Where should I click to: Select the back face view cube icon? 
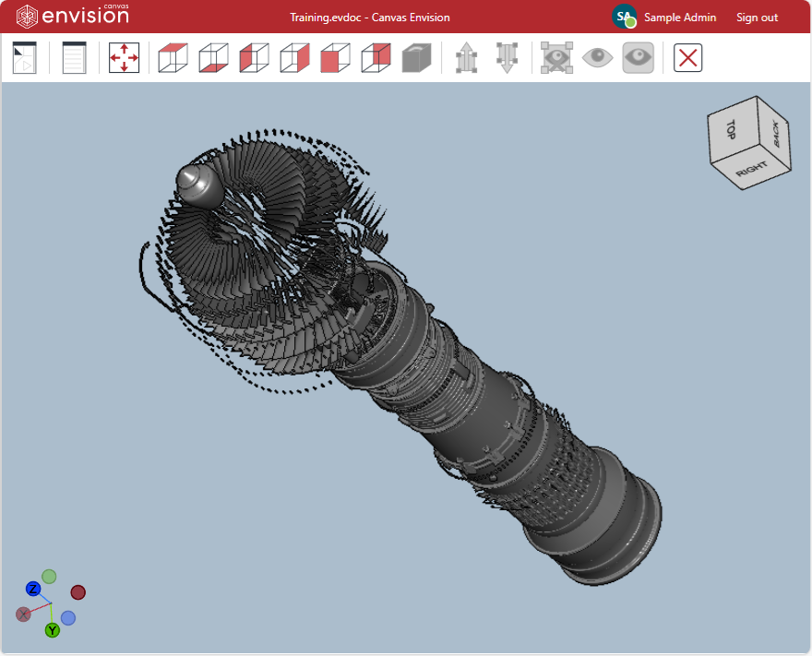coord(376,57)
